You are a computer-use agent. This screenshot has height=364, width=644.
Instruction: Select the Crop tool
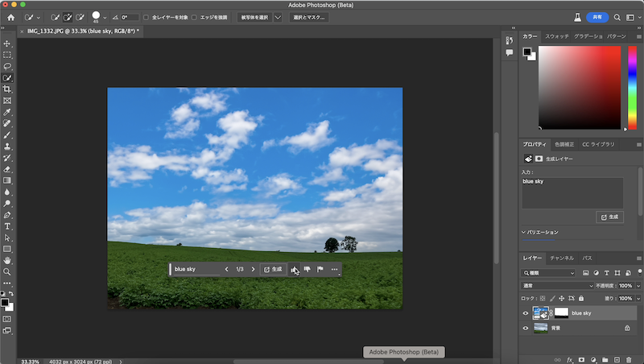click(7, 89)
